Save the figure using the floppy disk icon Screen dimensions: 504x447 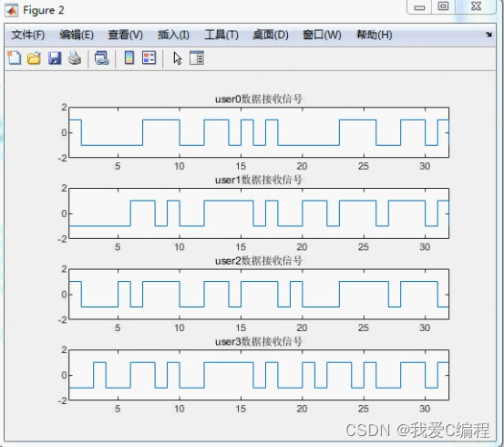[x=55, y=58]
